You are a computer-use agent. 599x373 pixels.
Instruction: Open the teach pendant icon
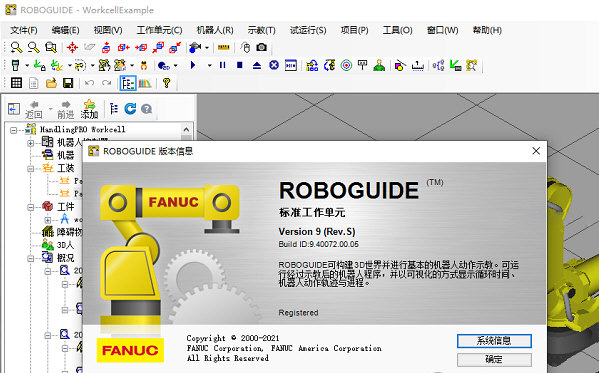click(16, 65)
